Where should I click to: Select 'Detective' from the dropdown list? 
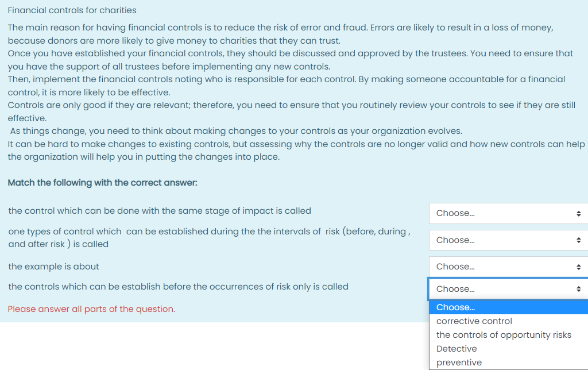[x=457, y=348]
